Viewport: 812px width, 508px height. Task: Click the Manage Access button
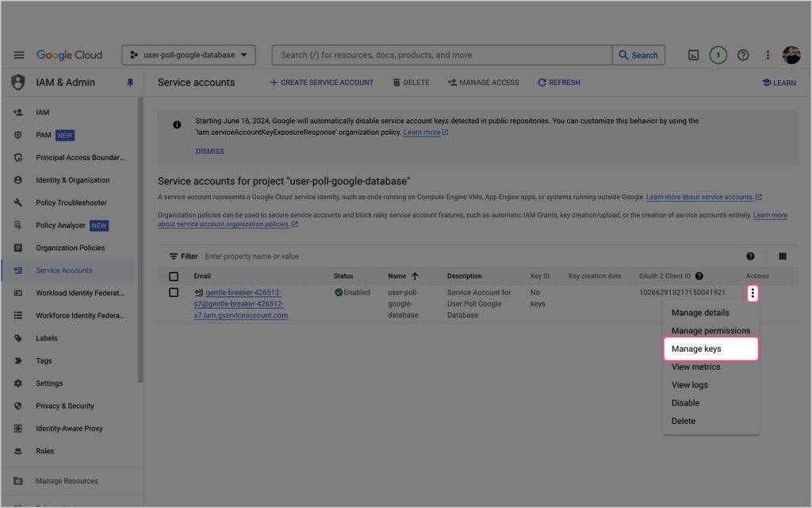click(483, 83)
